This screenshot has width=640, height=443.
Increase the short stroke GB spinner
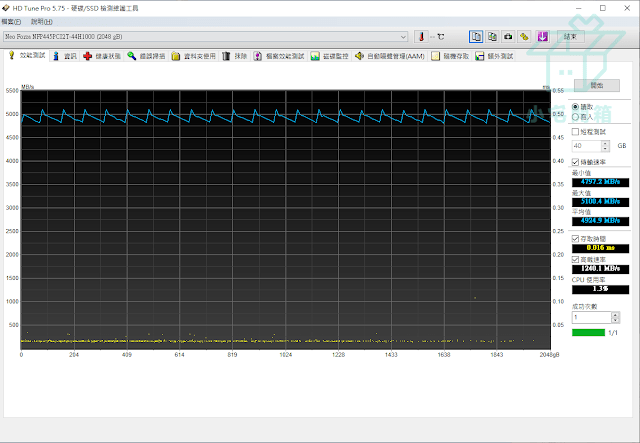[606, 143]
